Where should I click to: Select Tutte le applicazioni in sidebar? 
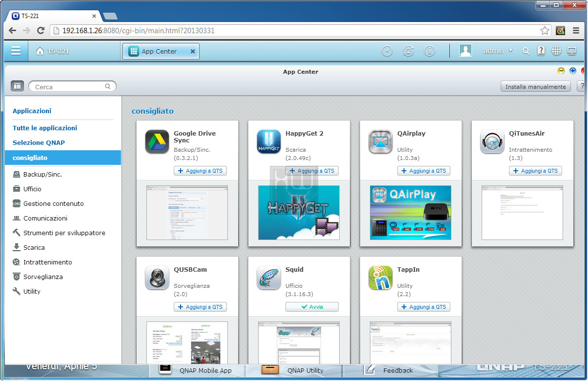[x=45, y=128]
